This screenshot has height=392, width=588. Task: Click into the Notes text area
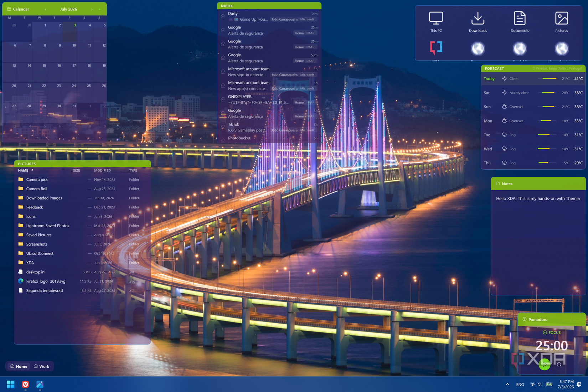(x=538, y=242)
